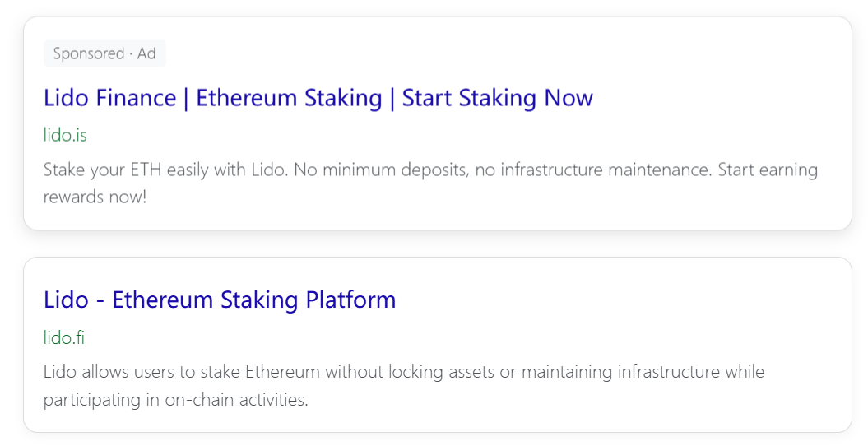Open the "Lido Finance" sponsored ad title
Screen dimensions: 868x446
pyautogui.click(x=318, y=98)
